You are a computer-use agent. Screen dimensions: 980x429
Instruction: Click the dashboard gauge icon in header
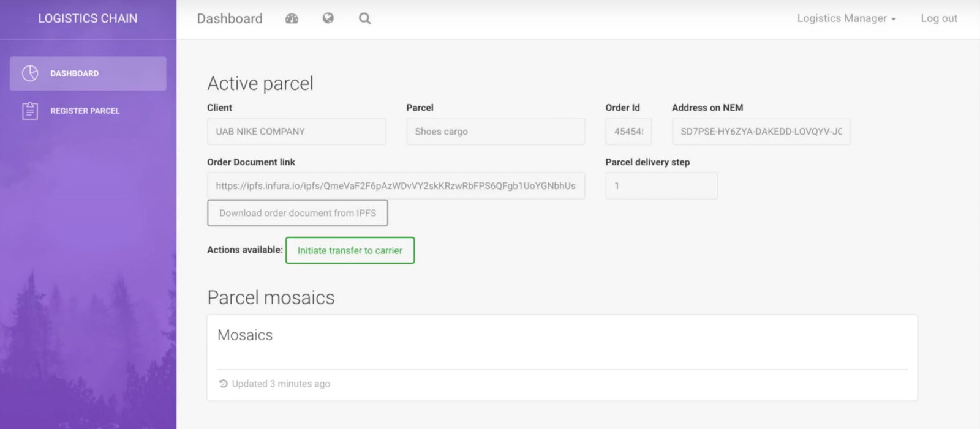click(292, 18)
